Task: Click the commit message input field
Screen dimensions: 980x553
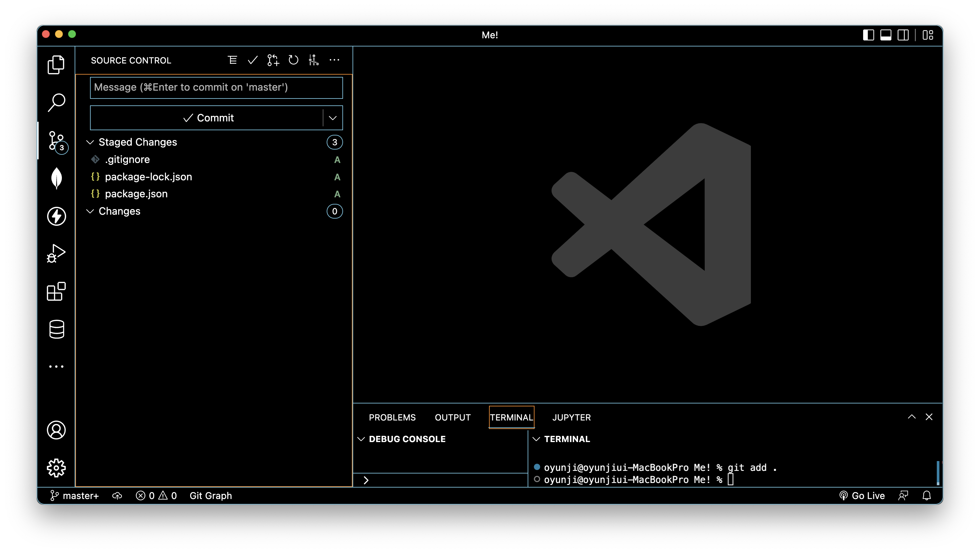Action: [216, 87]
